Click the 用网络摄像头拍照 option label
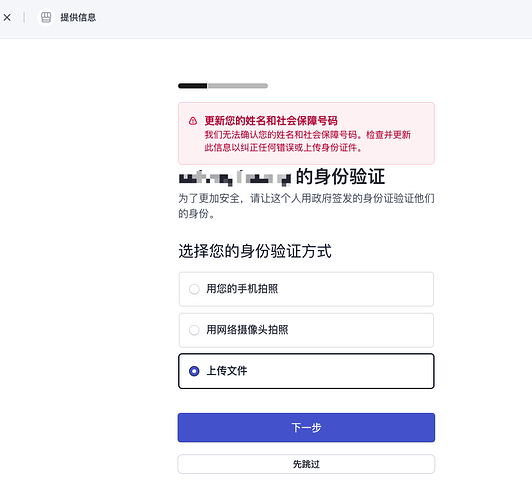 coord(247,330)
